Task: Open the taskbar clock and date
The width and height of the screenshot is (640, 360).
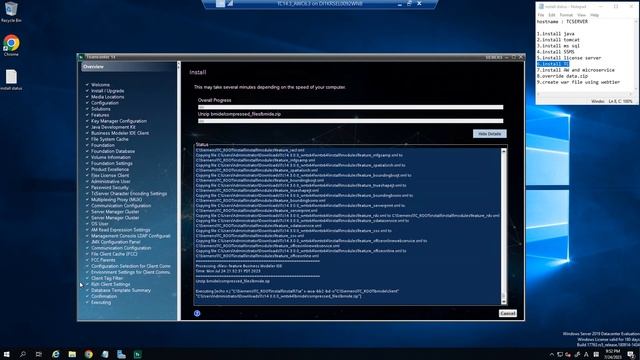Action: (x=612, y=354)
